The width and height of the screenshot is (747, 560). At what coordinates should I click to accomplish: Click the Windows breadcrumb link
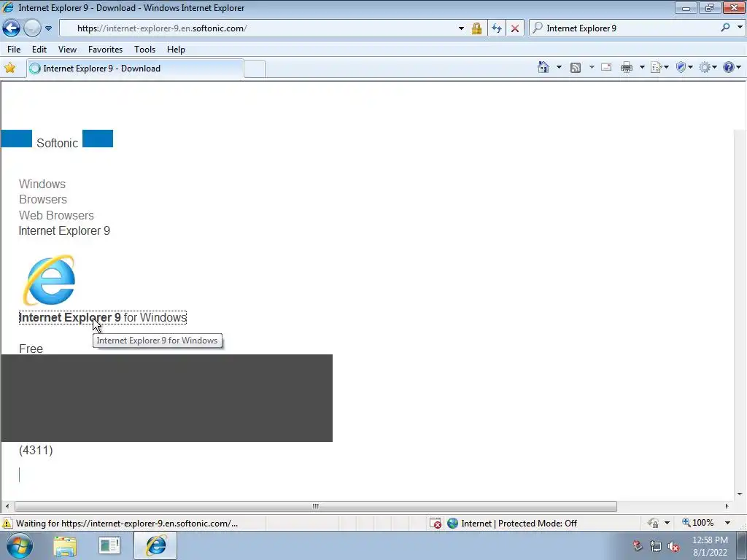tap(42, 184)
